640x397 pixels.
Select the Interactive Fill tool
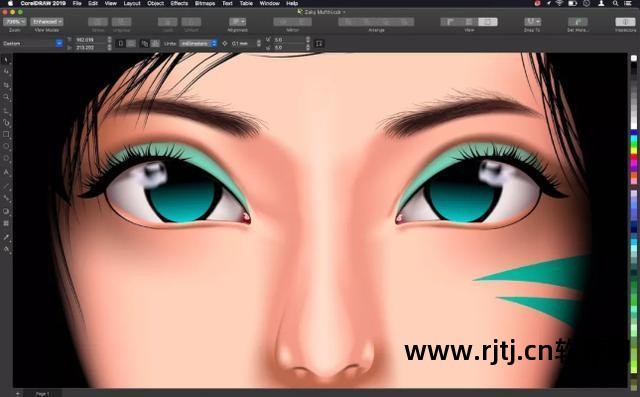tap(6, 249)
